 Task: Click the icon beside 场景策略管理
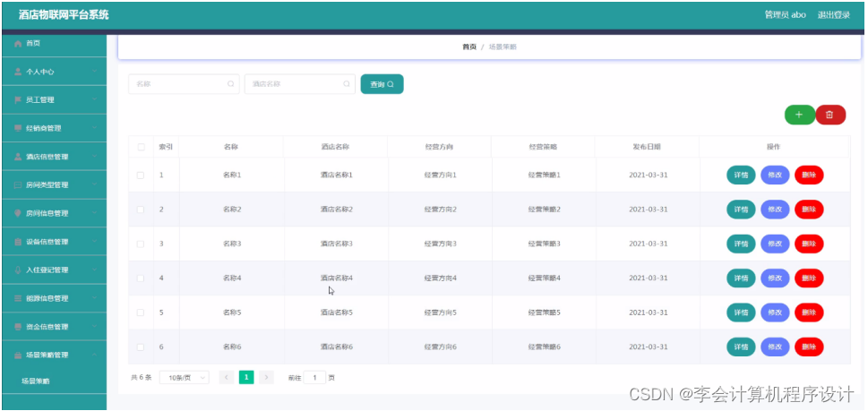18,355
